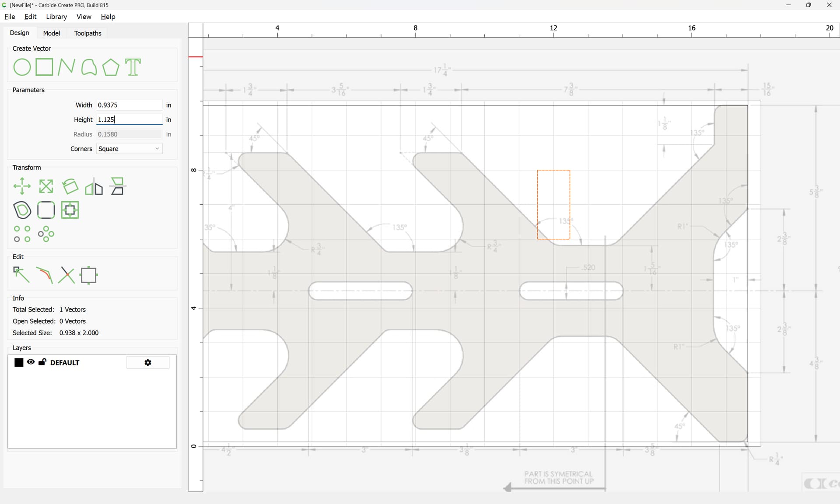Select the Rectangle vector tool
Screen dimensions: 840x504
[44, 67]
